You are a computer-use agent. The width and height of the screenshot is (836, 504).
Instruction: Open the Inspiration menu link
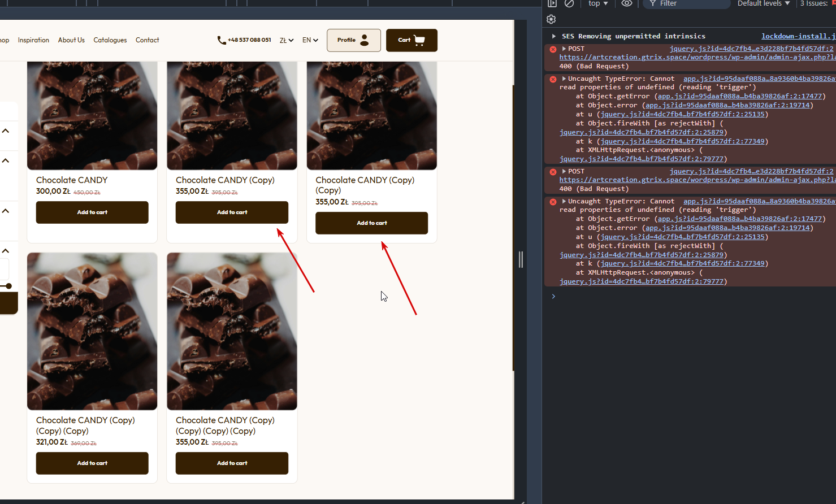tap(33, 40)
